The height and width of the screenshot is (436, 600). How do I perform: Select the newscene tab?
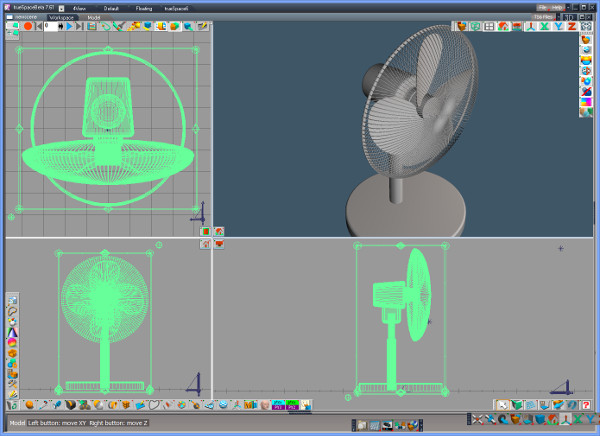click(x=26, y=17)
